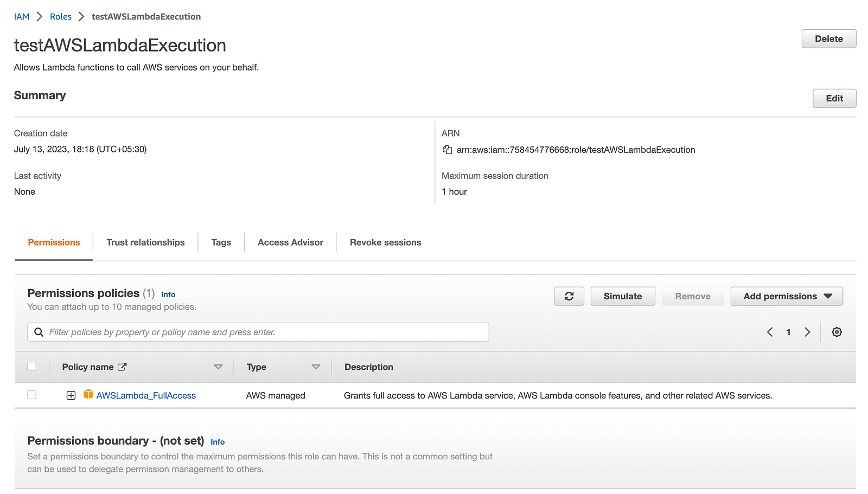Refresh the permissions policies list
This screenshot has width=868, height=494.
tap(569, 296)
